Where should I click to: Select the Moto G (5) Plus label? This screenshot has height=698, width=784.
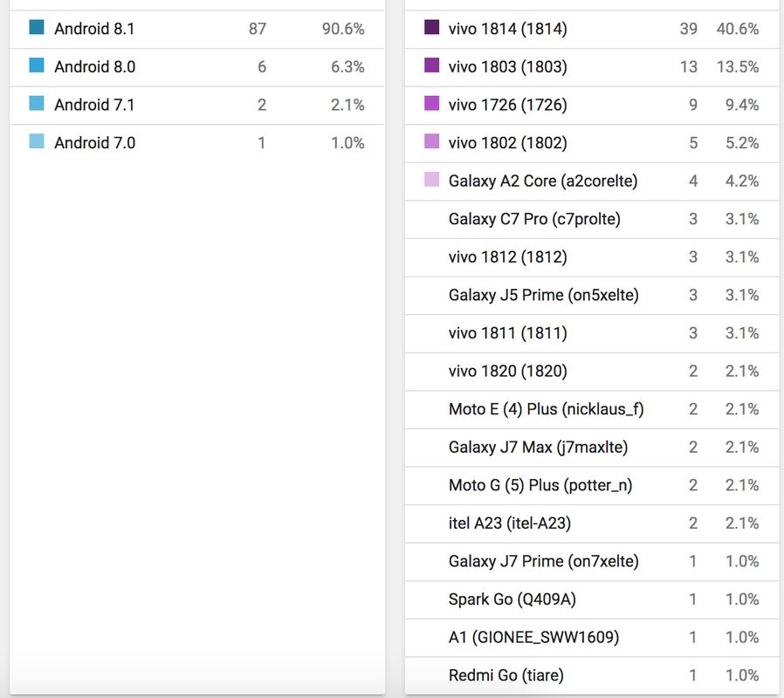pyautogui.click(x=540, y=485)
